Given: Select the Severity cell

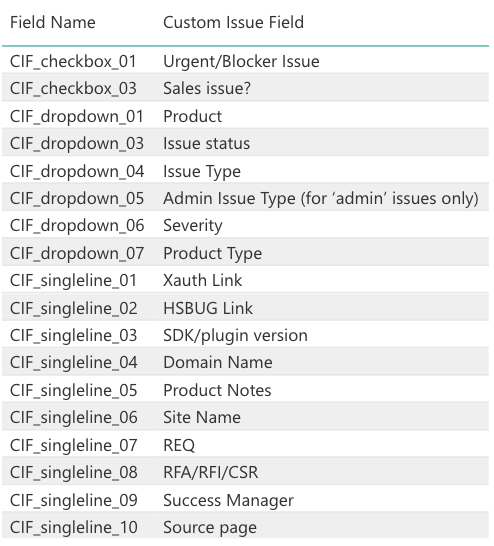Looking at the screenshot, I should 193,226.
